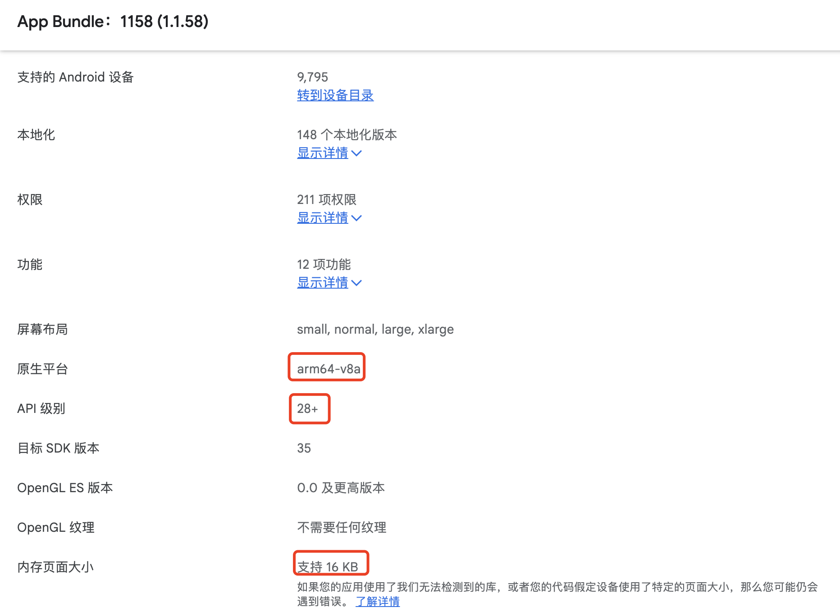Click the 支持的 Android 设备 row label
This screenshot has height=616, width=840.
point(75,77)
